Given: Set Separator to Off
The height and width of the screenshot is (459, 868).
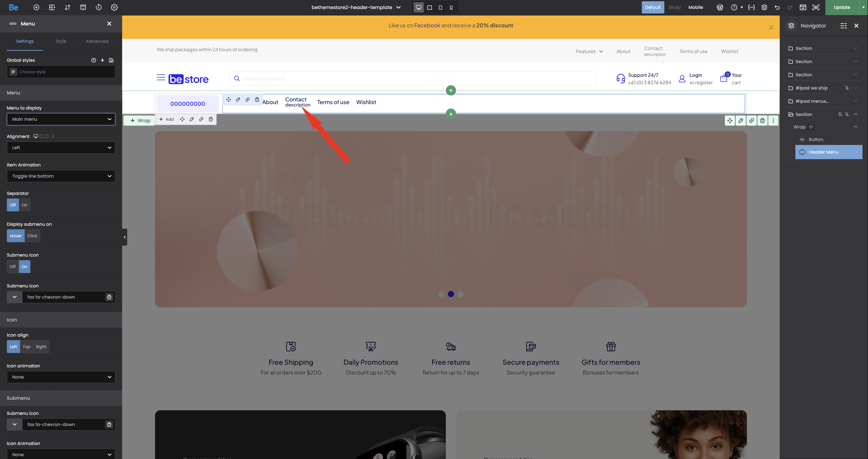Looking at the screenshot, I should [x=13, y=205].
